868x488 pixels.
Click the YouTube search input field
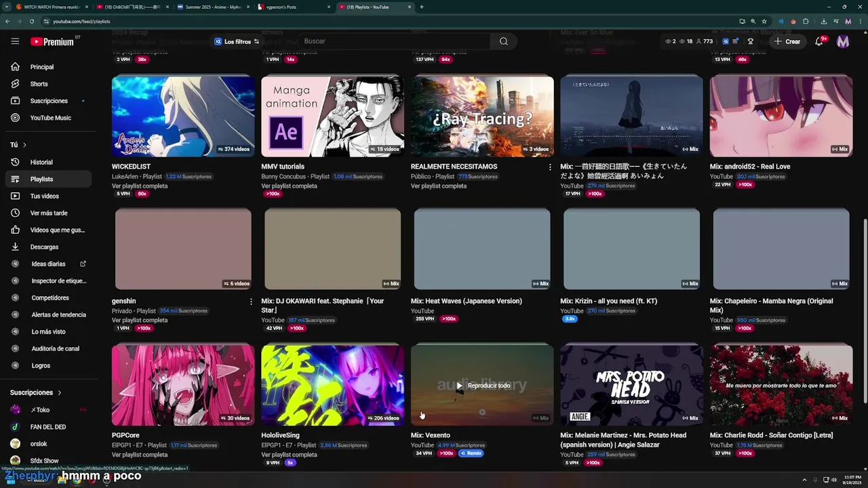[x=393, y=41]
